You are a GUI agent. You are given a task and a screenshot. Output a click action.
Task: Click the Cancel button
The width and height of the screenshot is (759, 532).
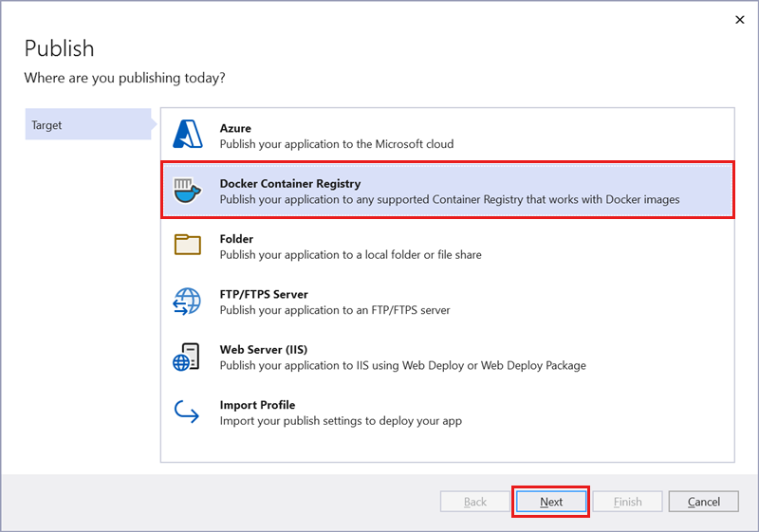coord(703,502)
